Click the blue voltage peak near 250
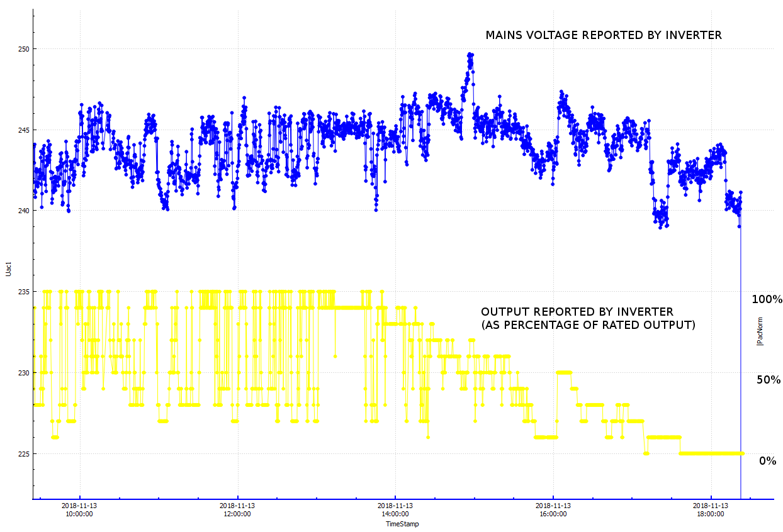This screenshot has height=532, width=783. tap(470, 55)
